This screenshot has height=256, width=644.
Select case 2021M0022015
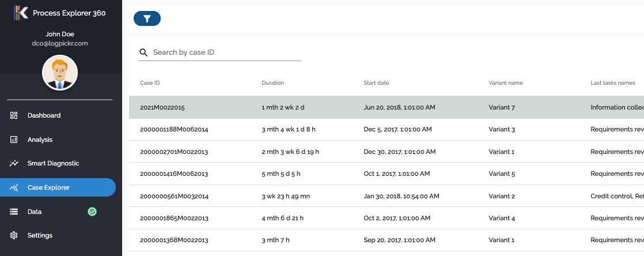click(162, 108)
